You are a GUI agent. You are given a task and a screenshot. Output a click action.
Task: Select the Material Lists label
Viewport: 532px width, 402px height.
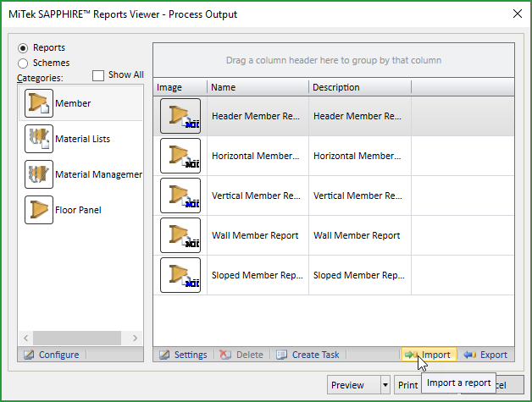click(83, 139)
